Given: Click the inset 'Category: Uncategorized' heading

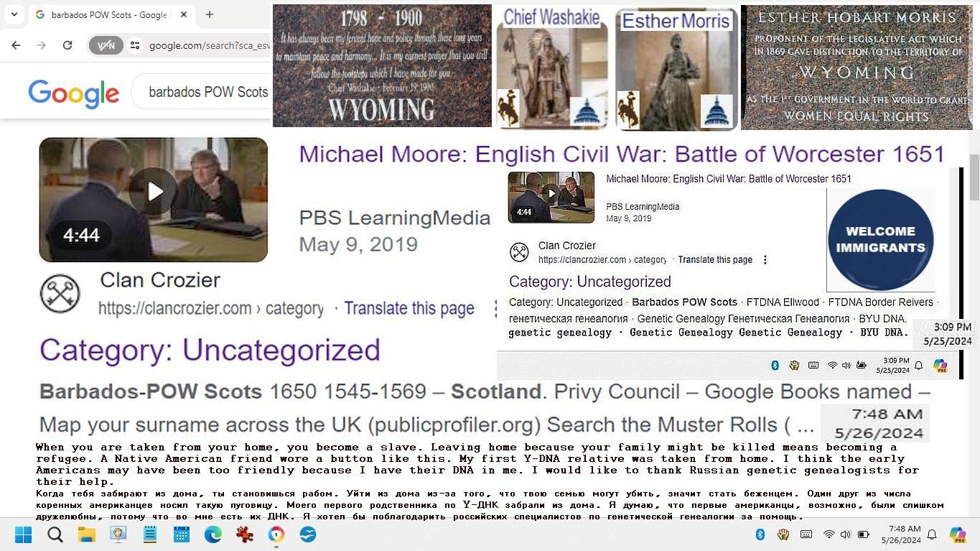Looking at the screenshot, I should coord(590,282).
